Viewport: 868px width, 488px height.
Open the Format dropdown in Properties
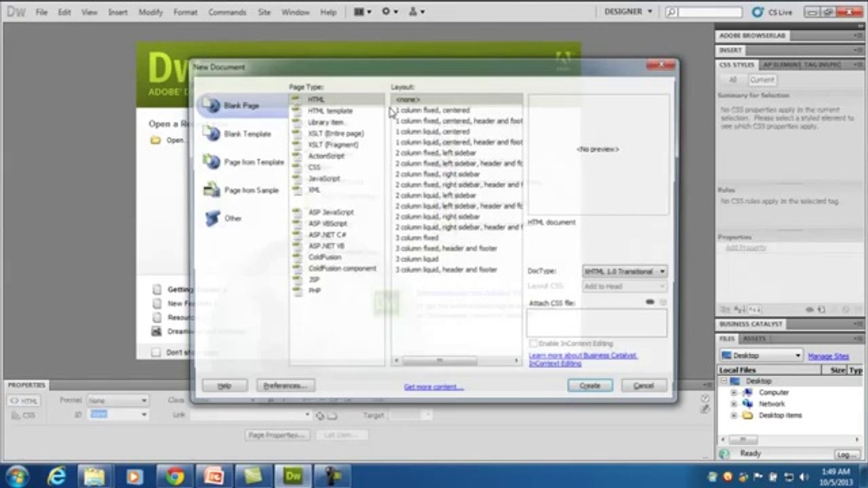pyautogui.click(x=117, y=401)
